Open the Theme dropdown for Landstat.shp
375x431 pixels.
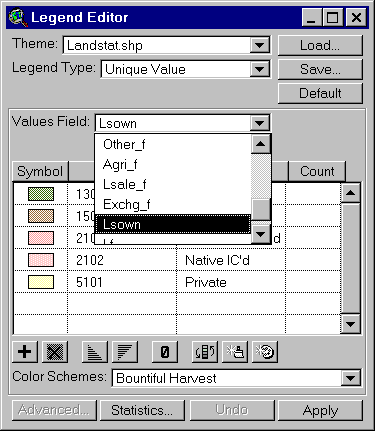pos(259,45)
